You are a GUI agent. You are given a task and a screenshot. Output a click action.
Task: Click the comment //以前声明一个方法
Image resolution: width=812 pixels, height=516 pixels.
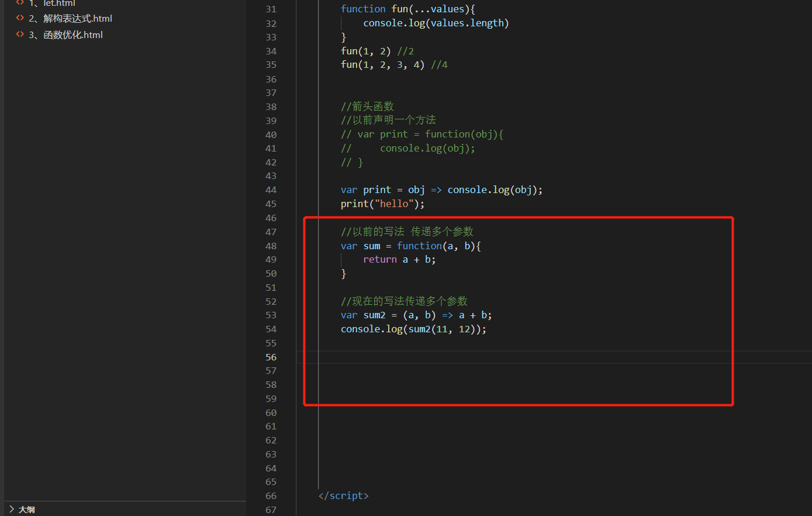pyautogui.click(x=388, y=120)
